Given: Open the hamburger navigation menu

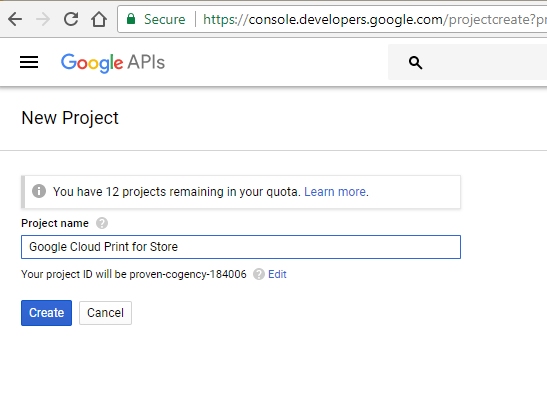Looking at the screenshot, I should (x=29, y=62).
